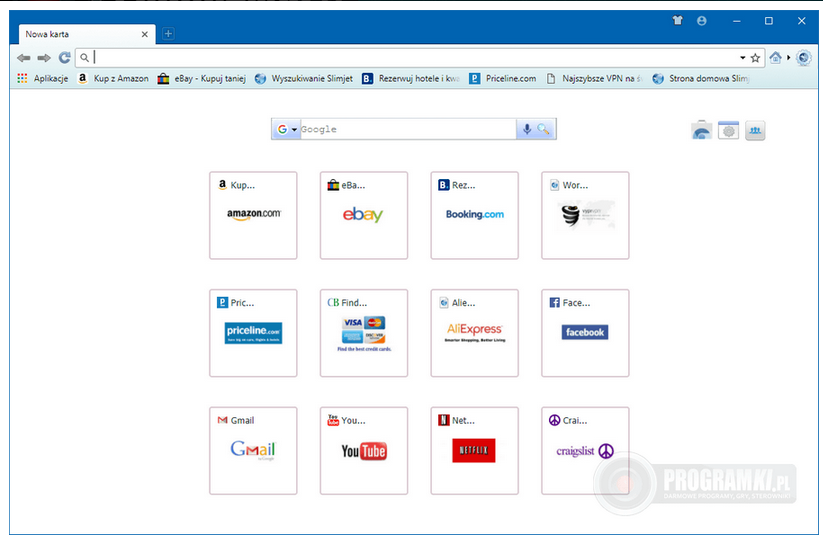Open new tab with plus button
823x540 pixels.
pos(168,34)
